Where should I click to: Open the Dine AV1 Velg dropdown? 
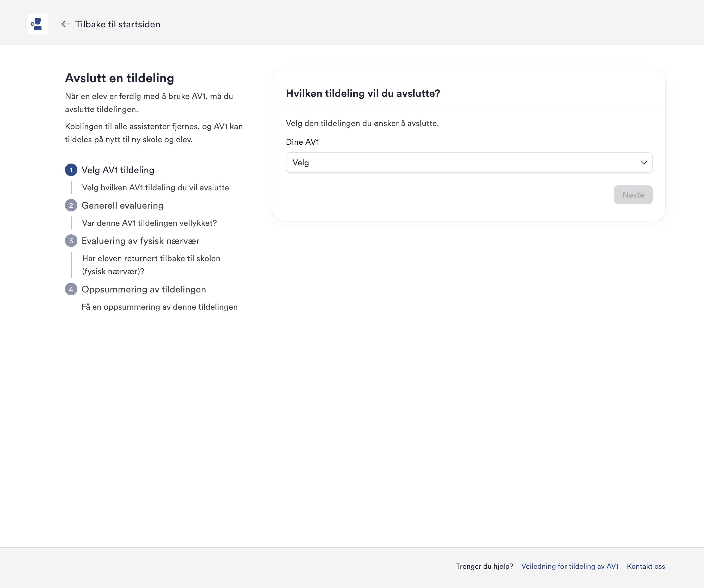coord(469,162)
